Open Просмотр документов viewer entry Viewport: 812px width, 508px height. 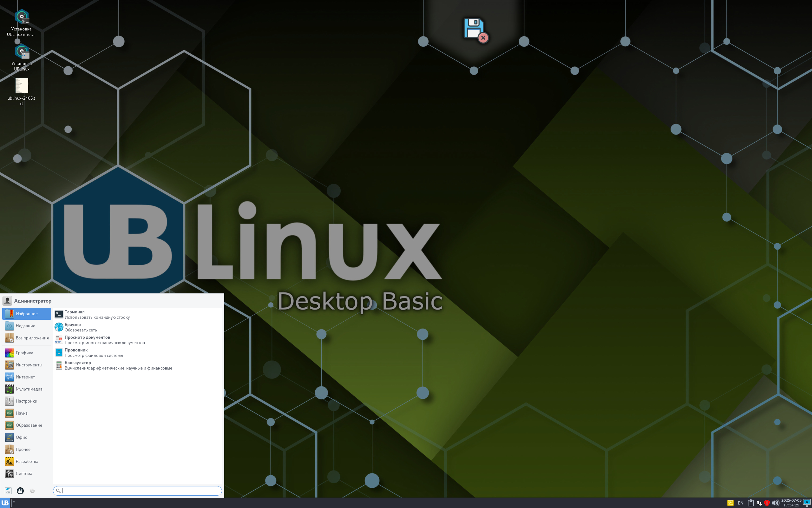coord(137,340)
